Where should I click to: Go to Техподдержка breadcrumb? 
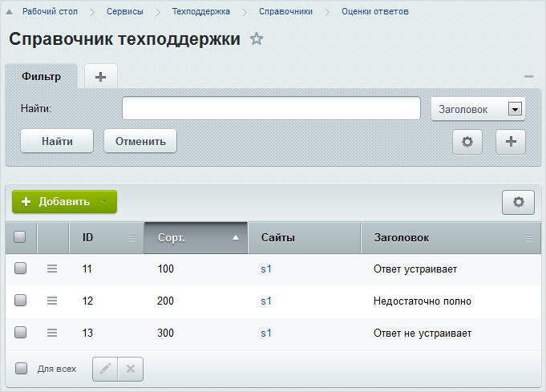tap(201, 11)
